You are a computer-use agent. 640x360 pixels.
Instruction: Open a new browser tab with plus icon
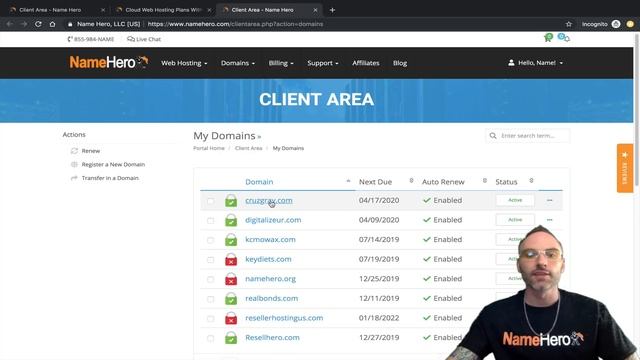coord(332,10)
